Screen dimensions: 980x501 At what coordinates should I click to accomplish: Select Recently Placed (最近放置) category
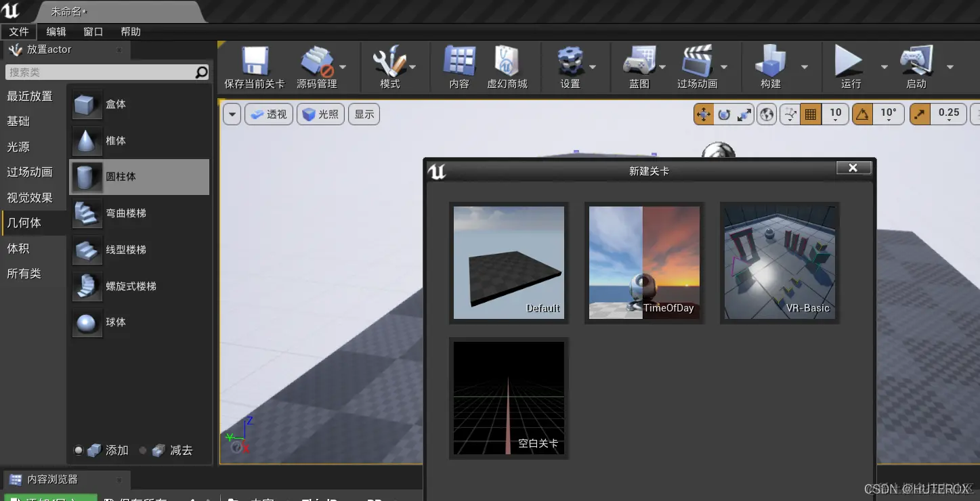pos(33,96)
